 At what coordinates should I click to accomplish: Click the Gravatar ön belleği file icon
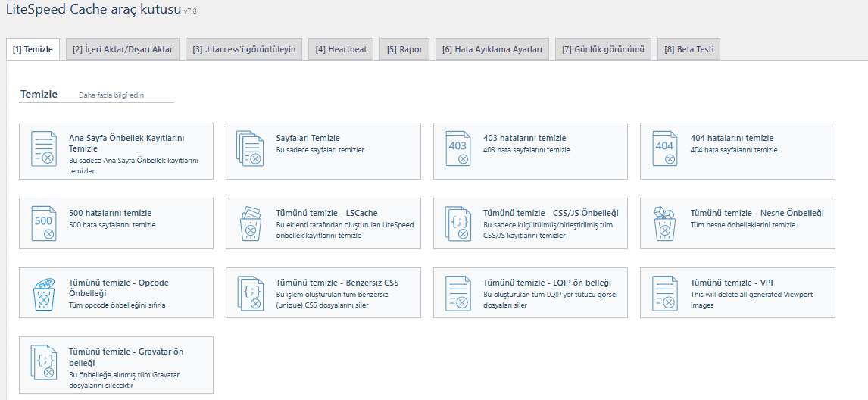pyautogui.click(x=44, y=362)
